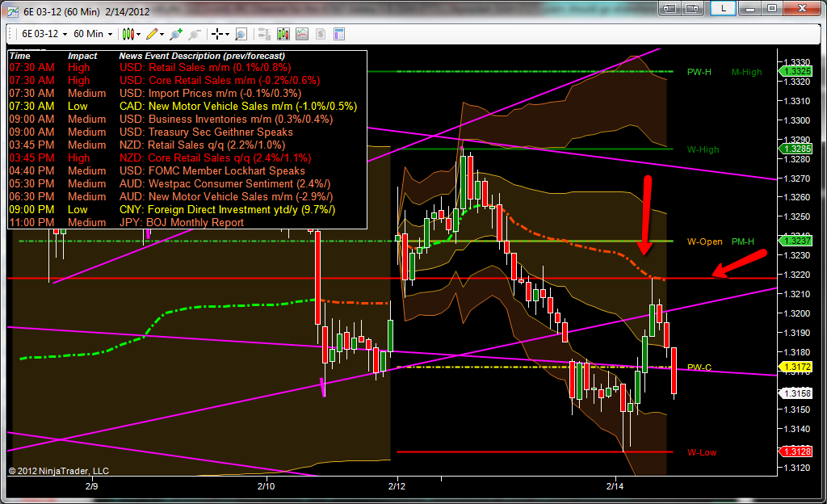
Task: Expand the chart style dropdown arrow
Action: tap(139, 34)
